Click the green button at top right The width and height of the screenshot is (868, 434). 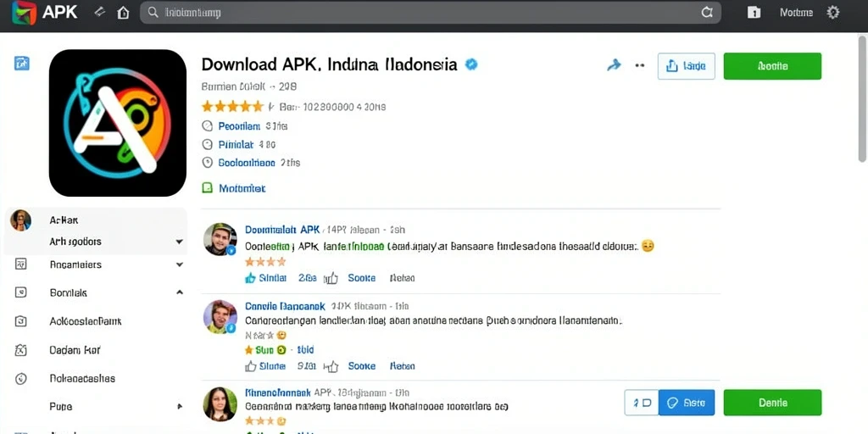[772, 66]
